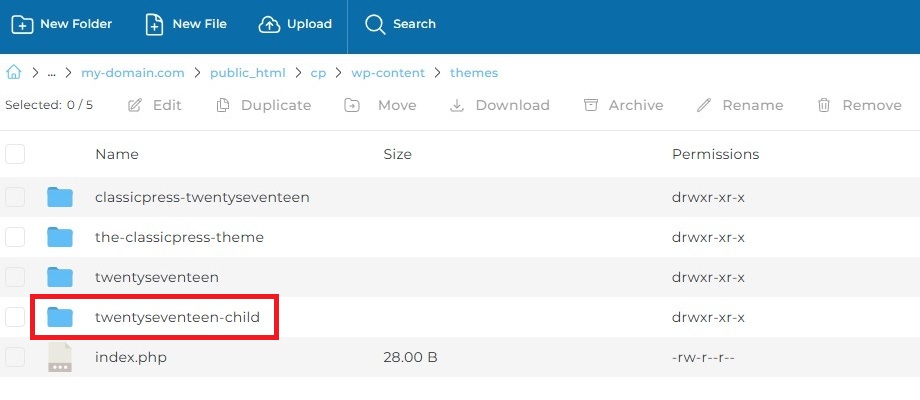The width and height of the screenshot is (920, 400).
Task: Navigate to wp-content in breadcrumb
Action: pyautogui.click(x=388, y=73)
